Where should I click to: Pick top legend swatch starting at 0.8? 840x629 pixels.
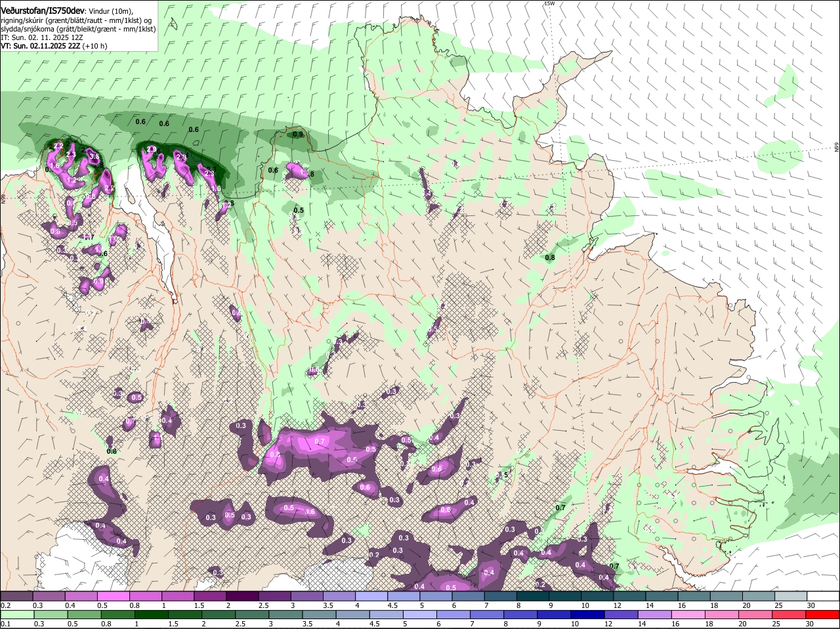tap(145, 596)
